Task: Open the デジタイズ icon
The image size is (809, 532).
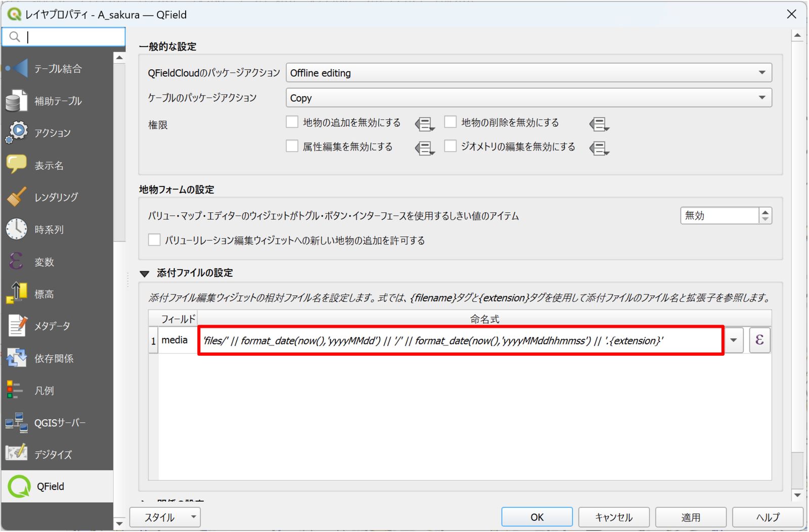Action: click(x=17, y=454)
